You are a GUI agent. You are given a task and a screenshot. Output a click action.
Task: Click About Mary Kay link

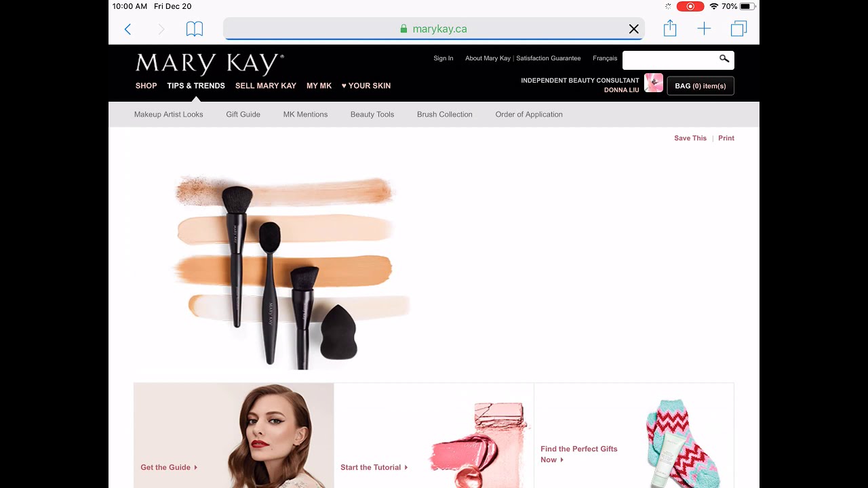pyautogui.click(x=488, y=58)
